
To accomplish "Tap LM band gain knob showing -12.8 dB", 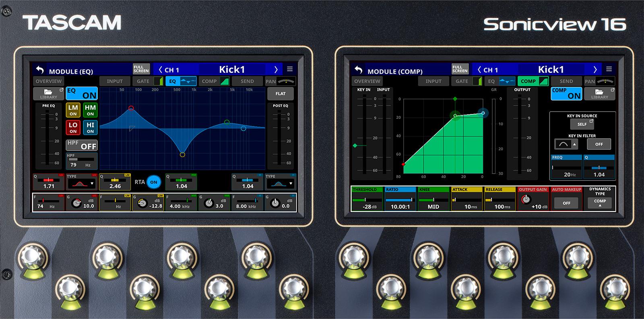I will [x=142, y=203].
